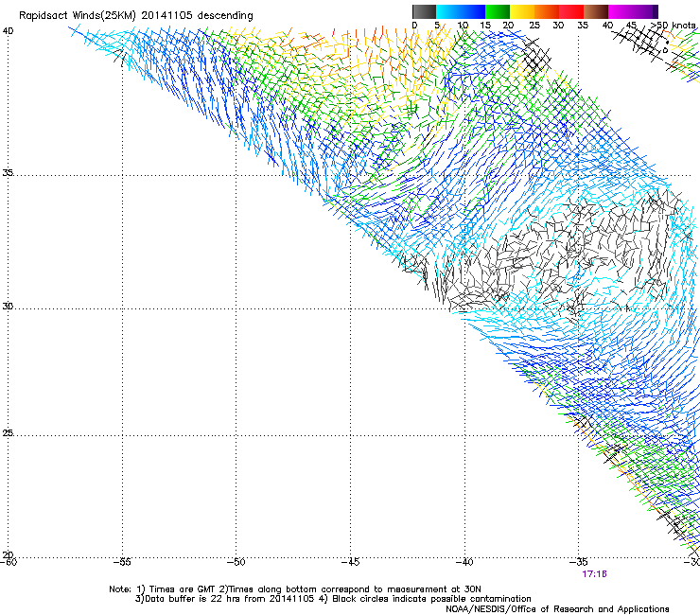The width and height of the screenshot is (700, 615).
Task: Click the legend tick label '35'
Action: click(582, 26)
